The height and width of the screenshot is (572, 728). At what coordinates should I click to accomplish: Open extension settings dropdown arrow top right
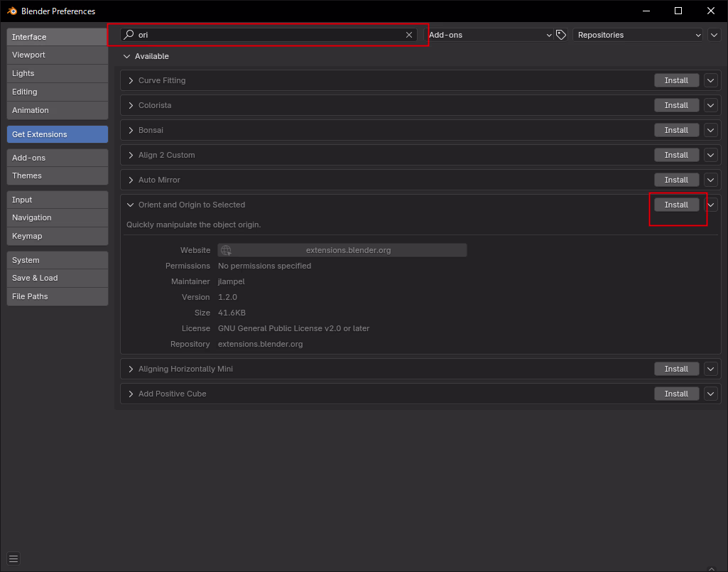(714, 35)
